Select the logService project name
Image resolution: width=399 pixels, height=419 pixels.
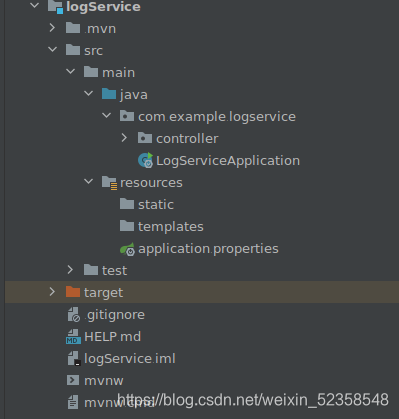[x=103, y=7]
